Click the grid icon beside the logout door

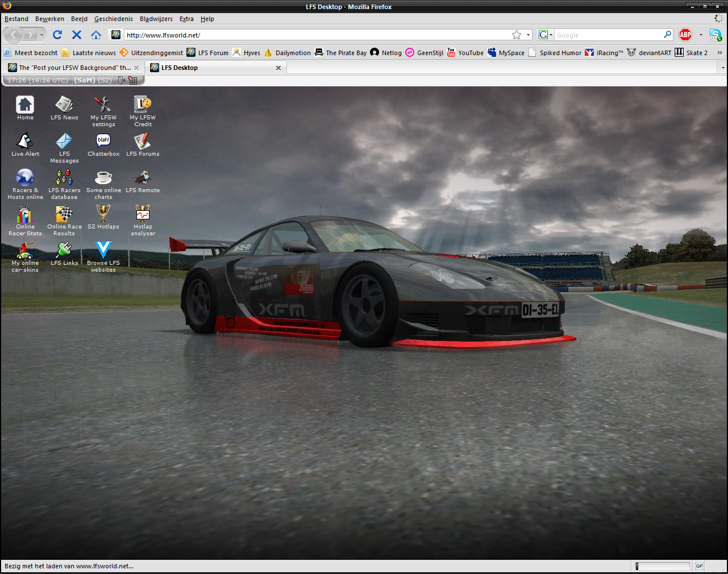(x=133, y=81)
